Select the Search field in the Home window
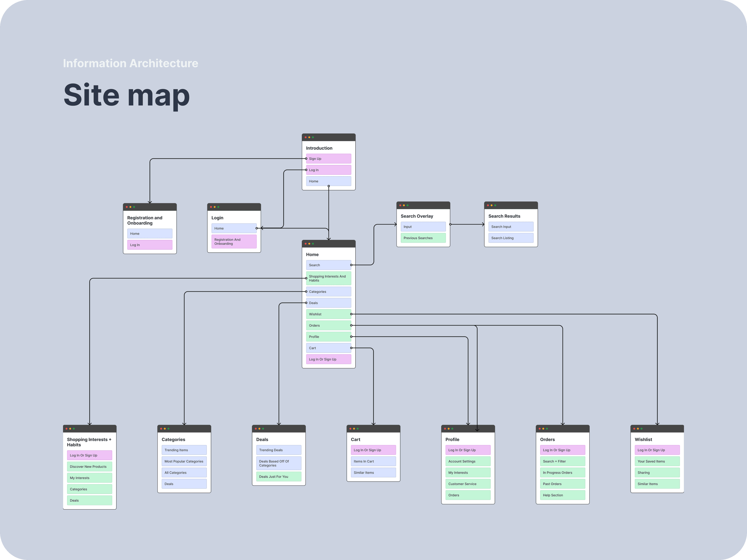The height and width of the screenshot is (560, 747). [x=328, y=265]
